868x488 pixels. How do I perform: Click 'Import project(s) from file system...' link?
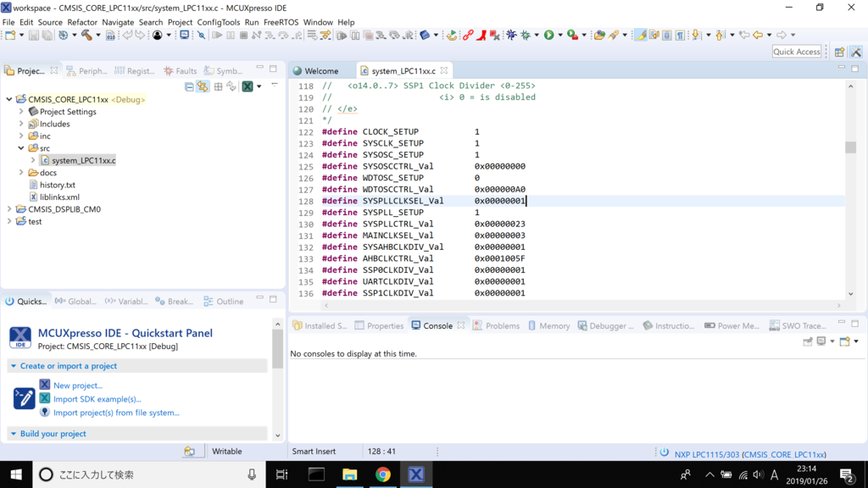[x=116, y=413]
